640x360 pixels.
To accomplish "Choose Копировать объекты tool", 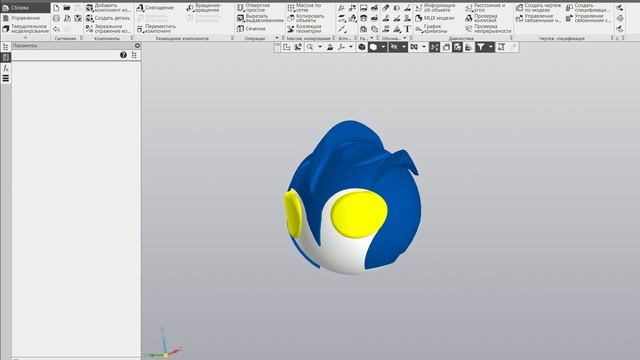I will (306, 18).
